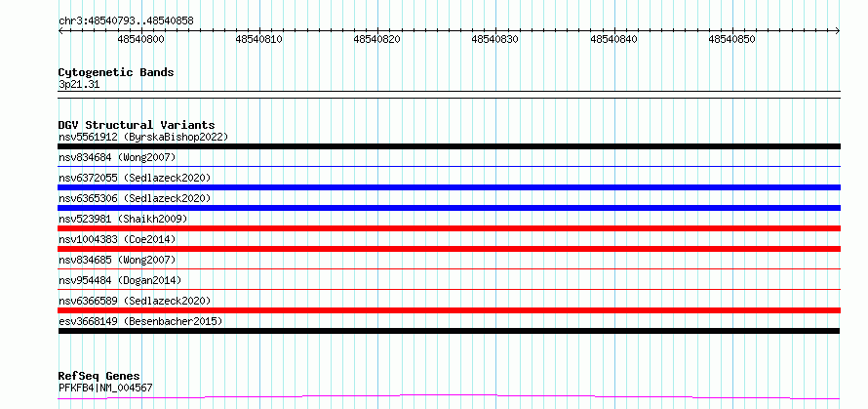Open variant nsv6372055 (Sedlazeck2020) label
The image size is (868, 409).
[x=135, y=178]
